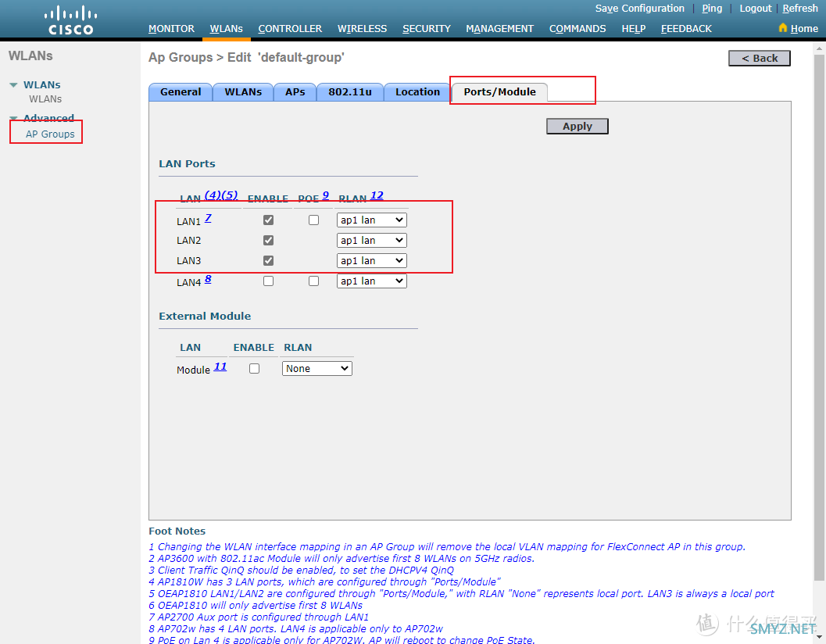Click the Apply button
826x644 pixels.
[577, 126]
